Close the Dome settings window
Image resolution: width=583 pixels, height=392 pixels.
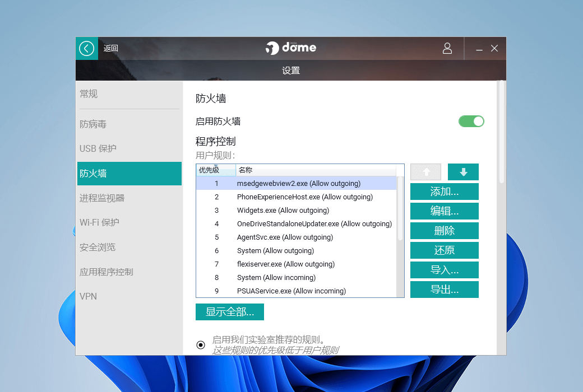[494, 49]
